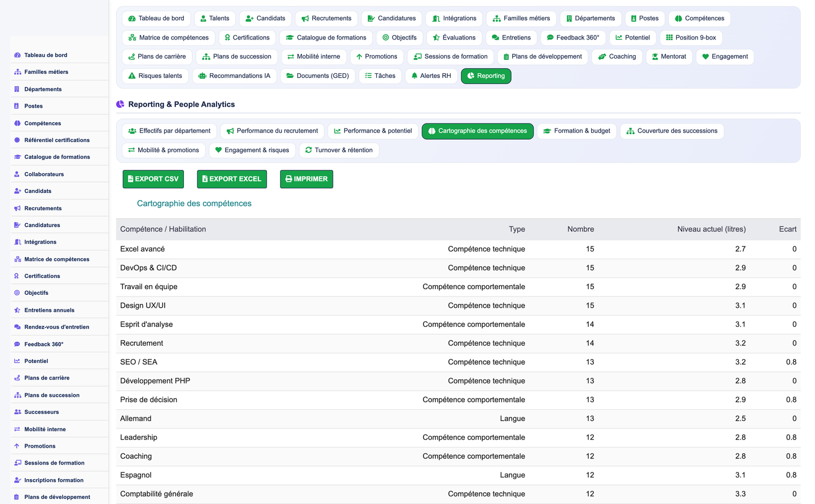Show the Turnover & rétention report
This screenshot has height=504, width=815.
coord(339,150)
